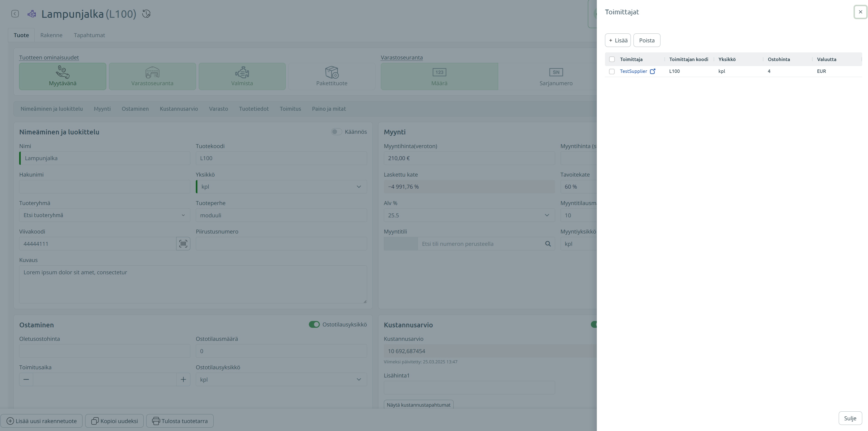
Task: Click Tulosta tuotetarra button
Action: [180, 421]
